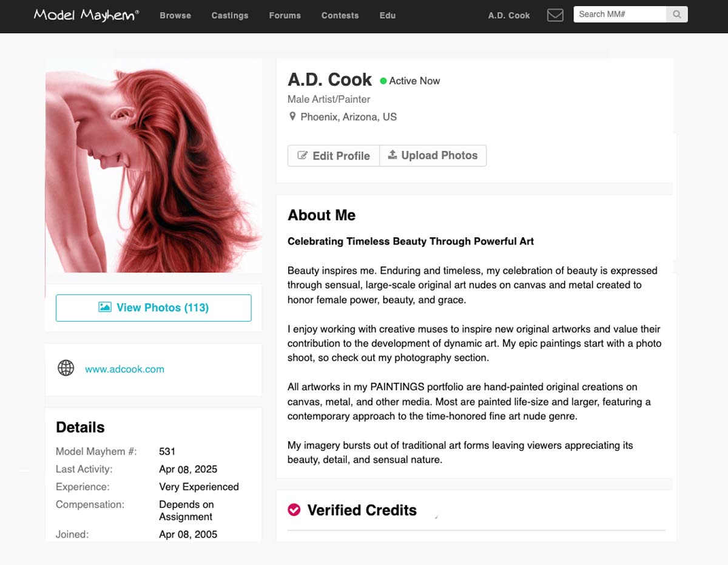Visit the www.adcook.com link
Viewport: 728px width, 565px height.
124,369
